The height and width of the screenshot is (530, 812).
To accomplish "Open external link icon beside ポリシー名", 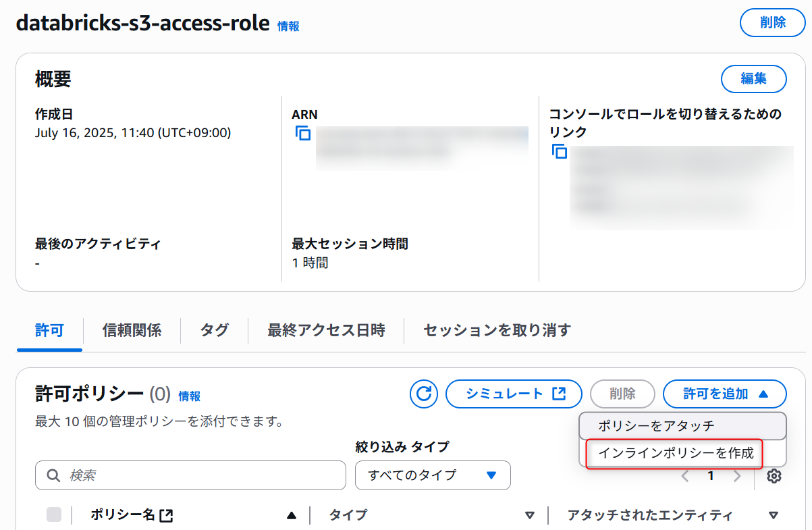I will [x=166, y=516].
